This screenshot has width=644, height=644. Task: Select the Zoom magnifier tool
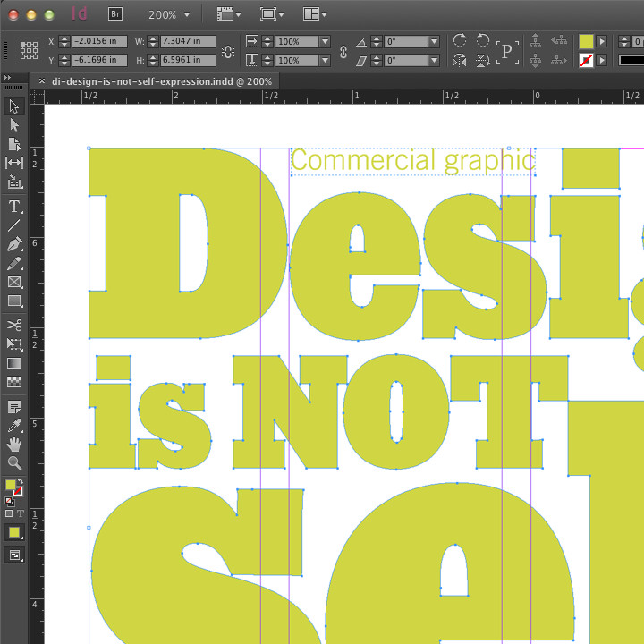(x=14, y=463)
